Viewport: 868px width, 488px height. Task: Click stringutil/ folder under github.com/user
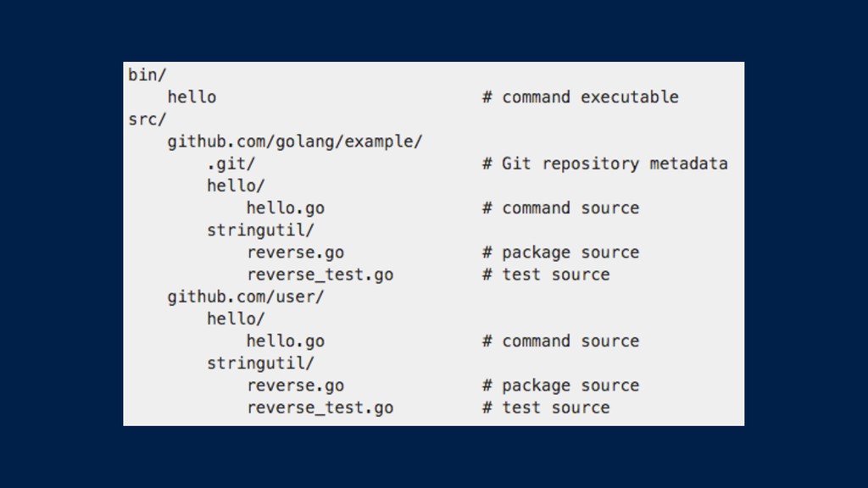(x=261, y=363)
